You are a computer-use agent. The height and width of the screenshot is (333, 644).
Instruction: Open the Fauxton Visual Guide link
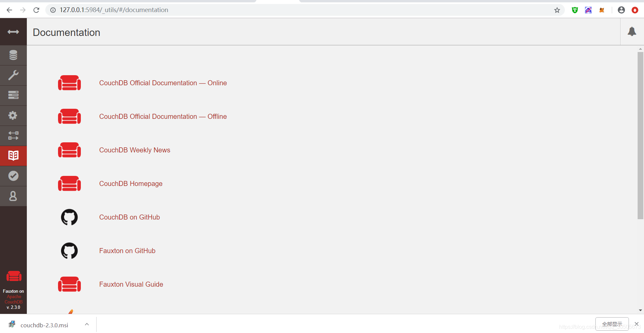tap(131, 284)
